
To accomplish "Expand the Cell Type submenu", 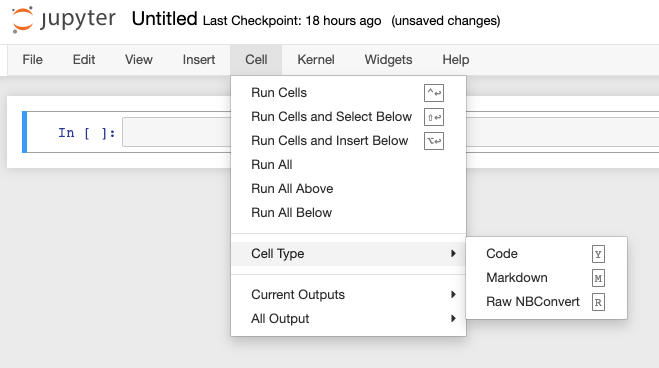I will tap(348, 254).
